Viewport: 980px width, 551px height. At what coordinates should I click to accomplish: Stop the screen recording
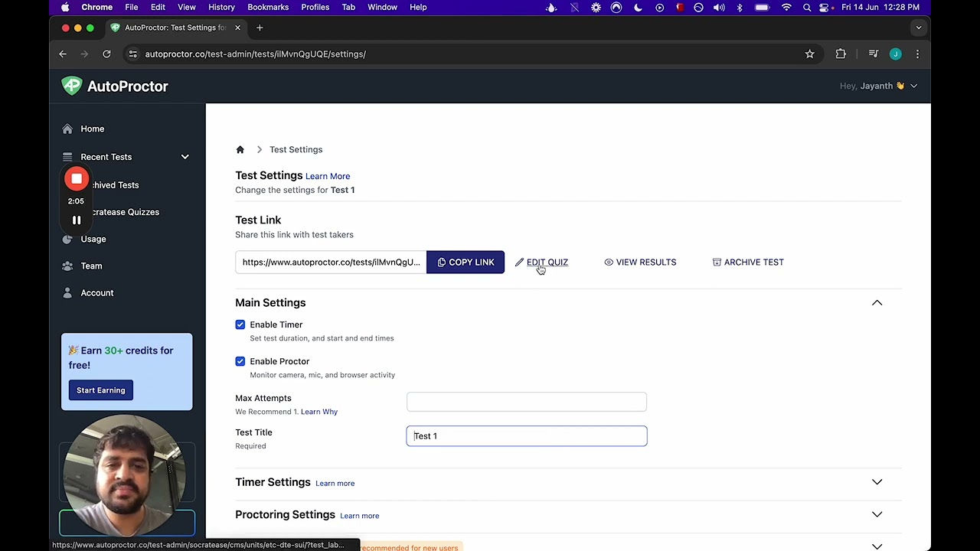[x=77, y=179]
